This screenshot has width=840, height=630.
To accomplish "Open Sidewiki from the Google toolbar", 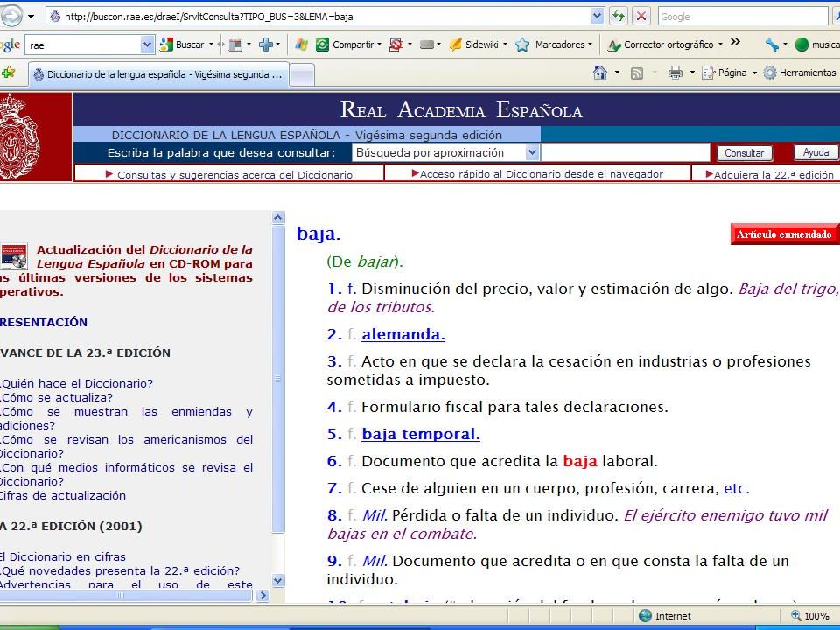I will click(473, 45).
